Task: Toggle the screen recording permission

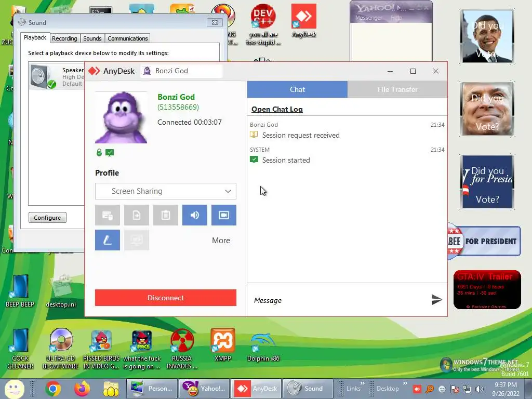Action: tap(224, 215)
